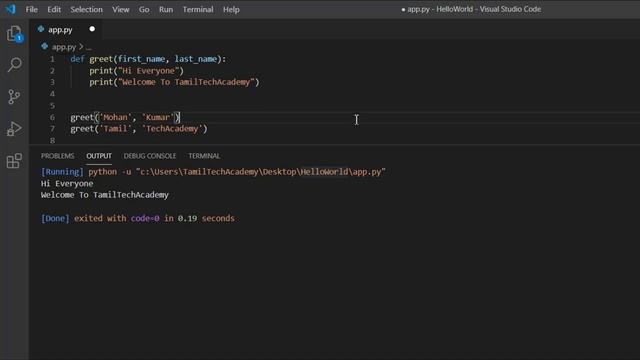Open the View menu
This screenshot has height=360, width=640.
[121, 9]
